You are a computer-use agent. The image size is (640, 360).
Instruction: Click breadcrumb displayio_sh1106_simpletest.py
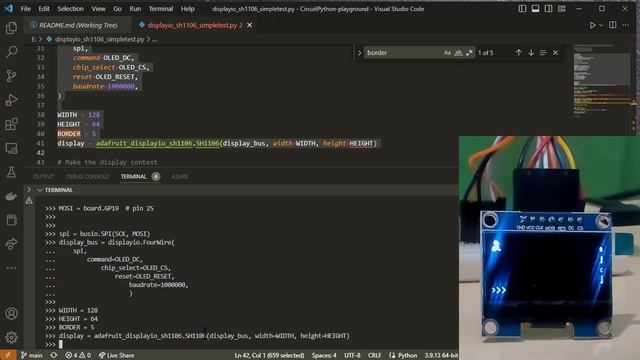100,40
